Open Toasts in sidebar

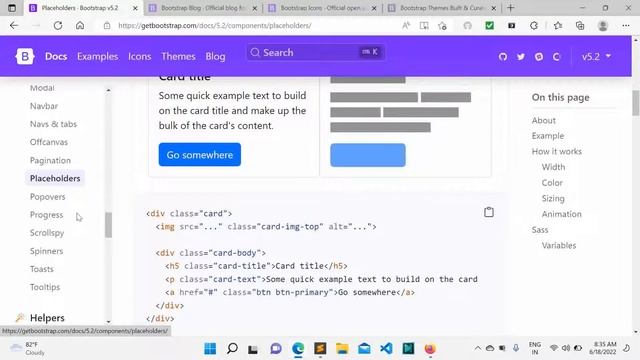pos(42,269)
